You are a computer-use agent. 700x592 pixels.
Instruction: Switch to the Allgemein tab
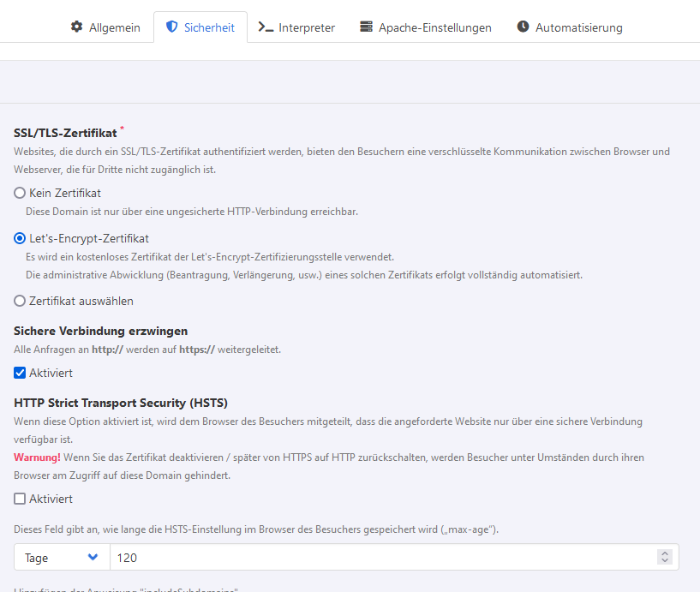pyautogui.click(x=115, y=27)
